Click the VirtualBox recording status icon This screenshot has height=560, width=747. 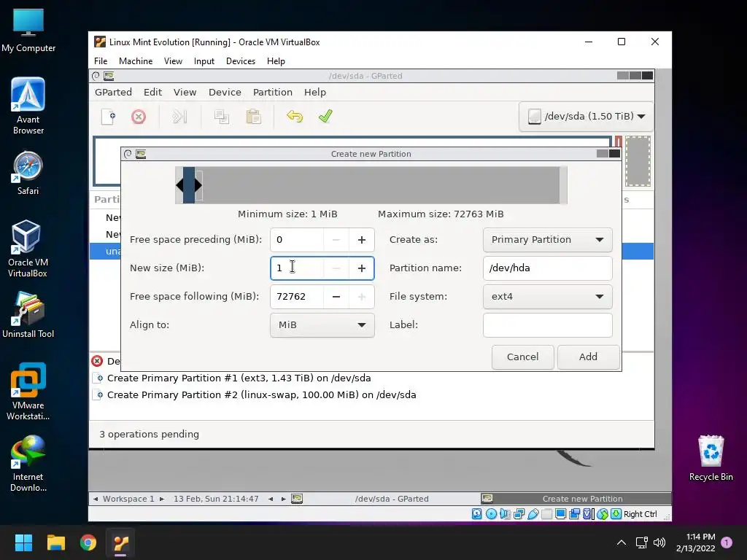click(575, 514)
